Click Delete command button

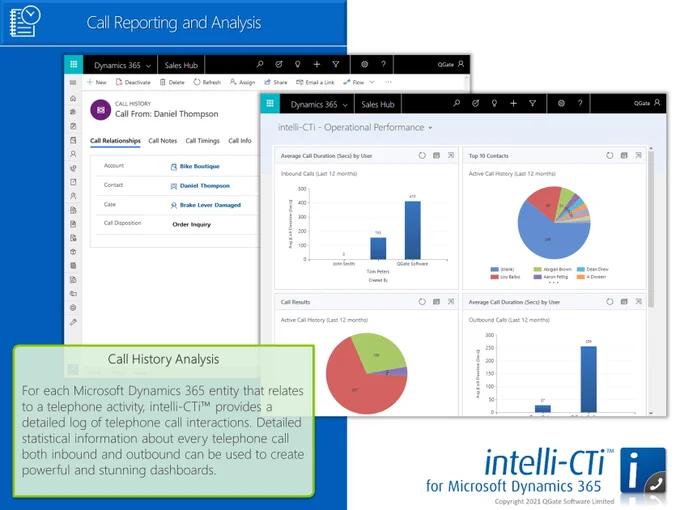(x=172, y=82)
